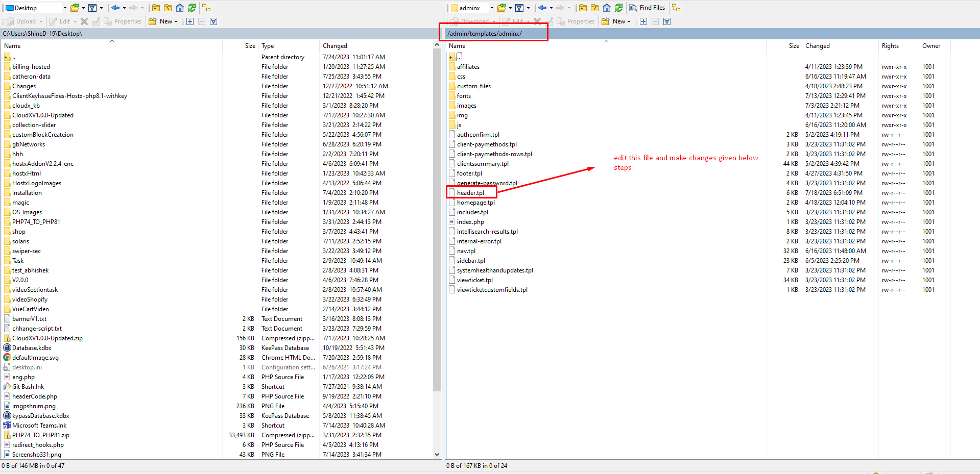
Task: Expand the adminx directory dropdown
Action: [x=492, y=8]
